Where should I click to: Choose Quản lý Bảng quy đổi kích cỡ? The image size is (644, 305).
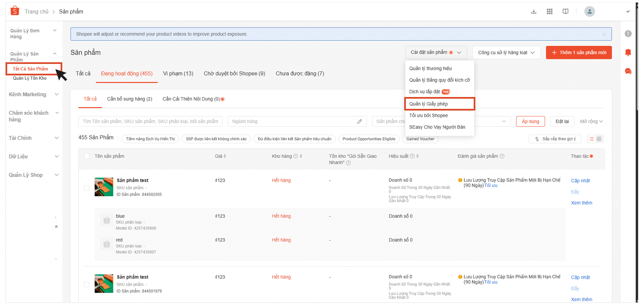[x=439, y=80]
